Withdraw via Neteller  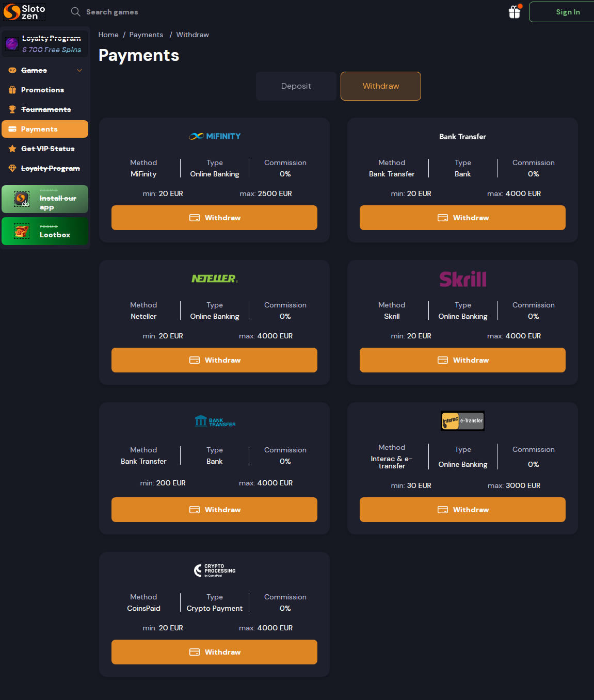coord(214,360)
